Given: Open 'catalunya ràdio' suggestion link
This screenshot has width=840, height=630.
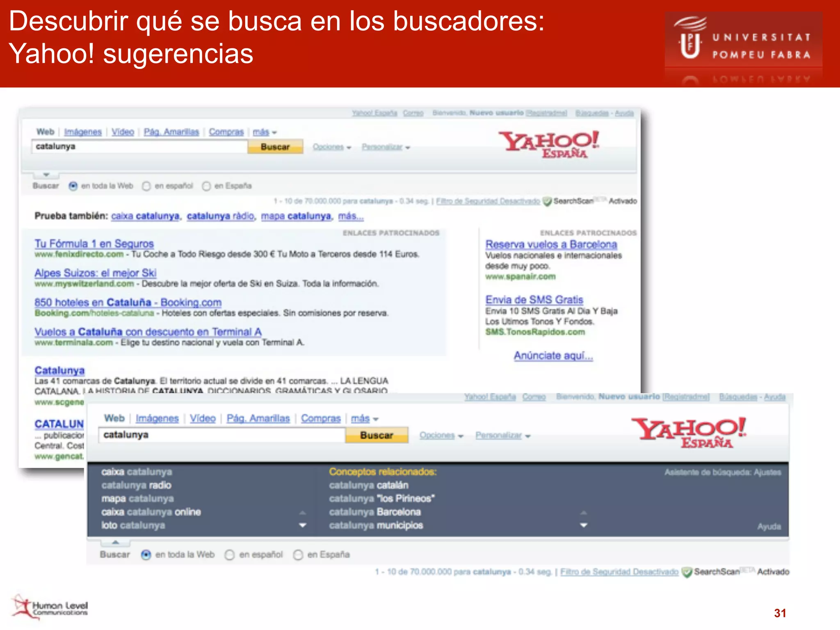Looking at the screenshot, I should pyautogui.click(x=220, y=216).
